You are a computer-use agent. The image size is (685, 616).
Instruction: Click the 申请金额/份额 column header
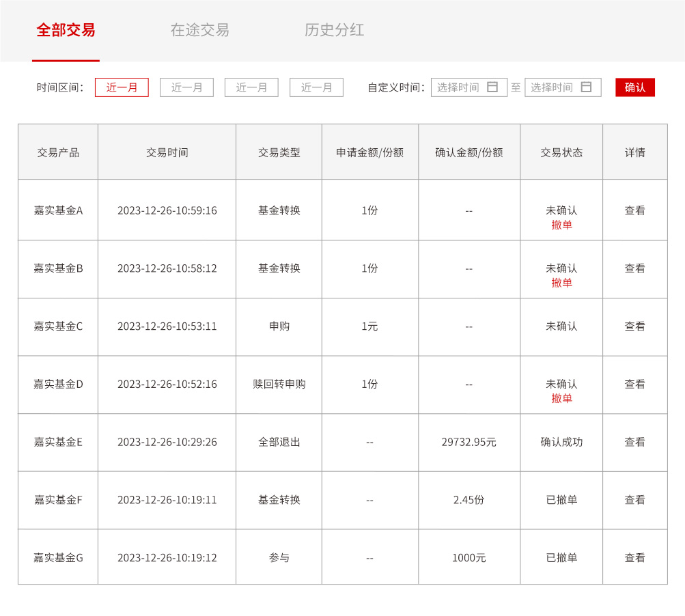point(370,152)
